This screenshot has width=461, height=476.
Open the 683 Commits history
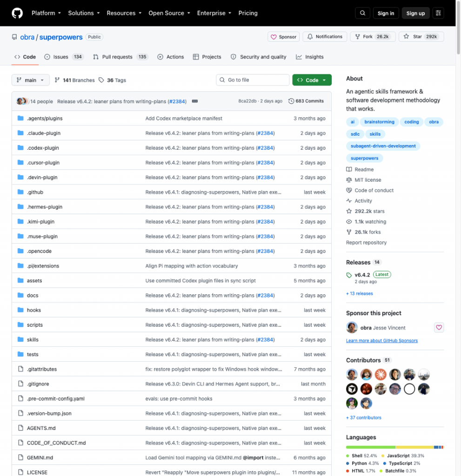coord(306,101)
